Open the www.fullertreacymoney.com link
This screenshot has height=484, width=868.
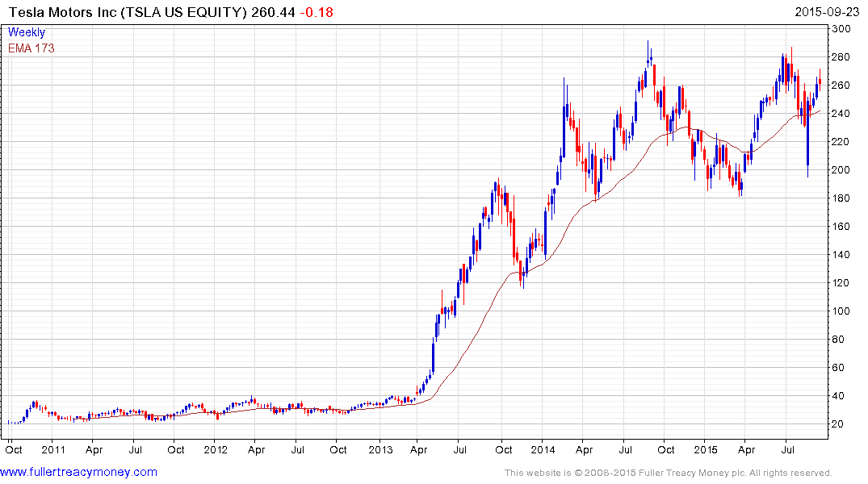tap(78, 472)
